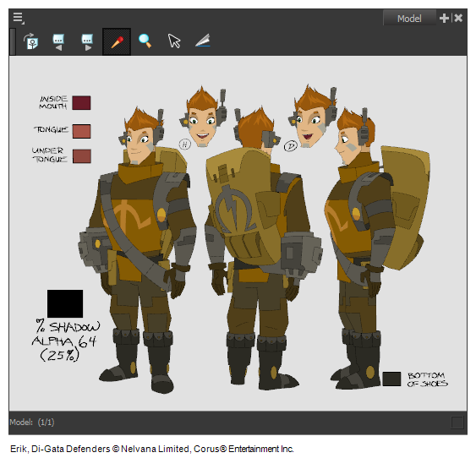Select the arrow Select tool
This screenshot has width=476, height=469.
pos(174,41)
